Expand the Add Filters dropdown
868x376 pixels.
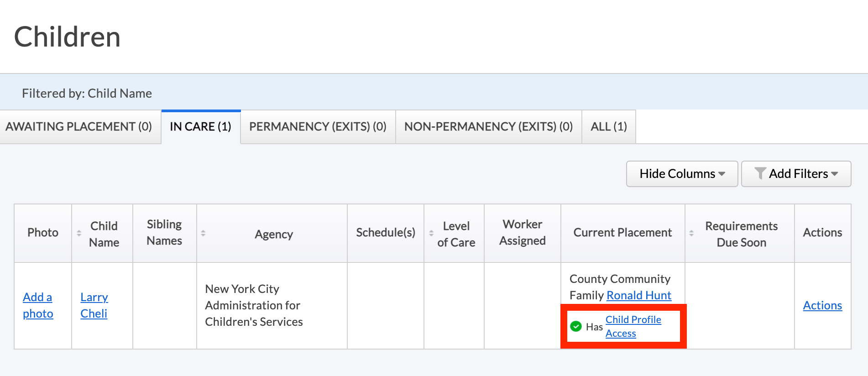pyautogui.click(x=796, y=174)
